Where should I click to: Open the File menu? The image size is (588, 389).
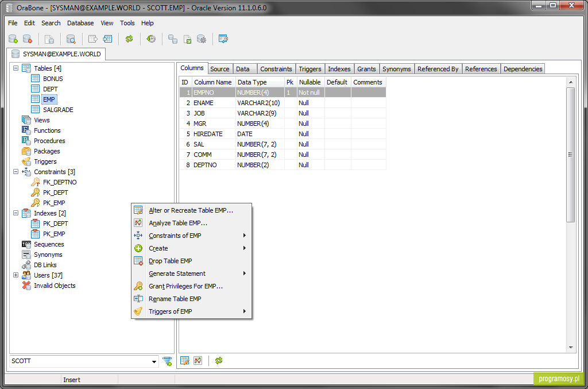[x=13, y=23]
